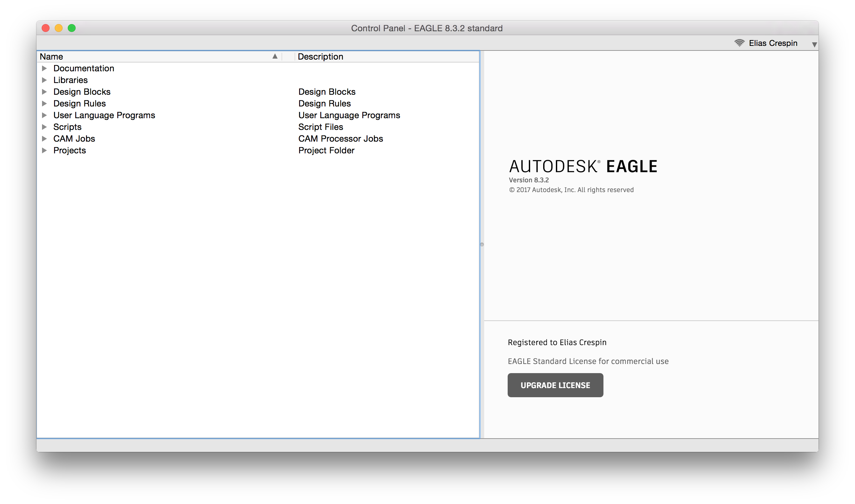The image size is (855, 504).
Task: Click the Description column header
Action: tap(320, 56)
